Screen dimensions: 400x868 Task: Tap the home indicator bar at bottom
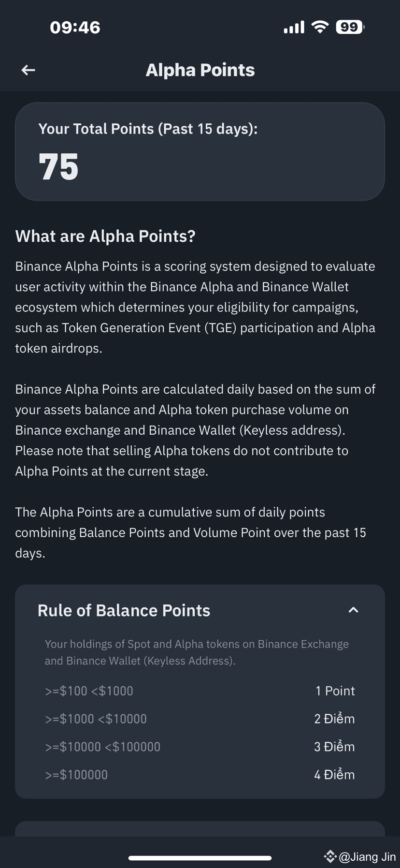coord(200,858)
